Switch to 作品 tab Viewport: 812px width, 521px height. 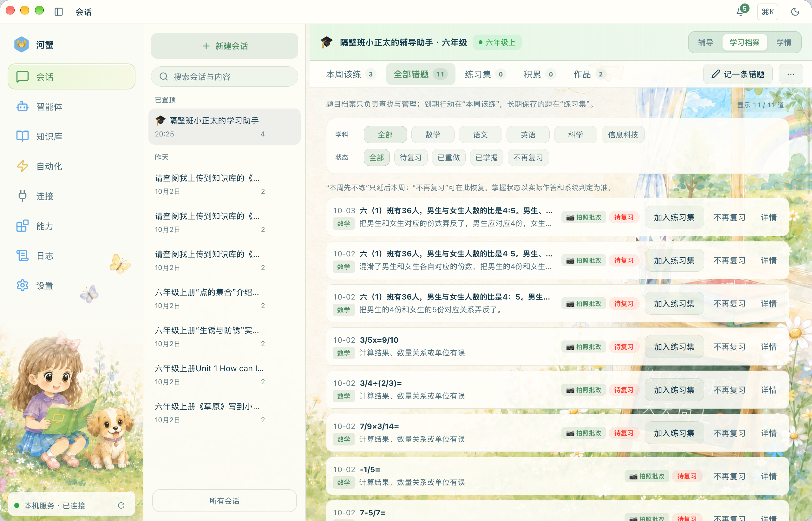click(x=589, y=74)
